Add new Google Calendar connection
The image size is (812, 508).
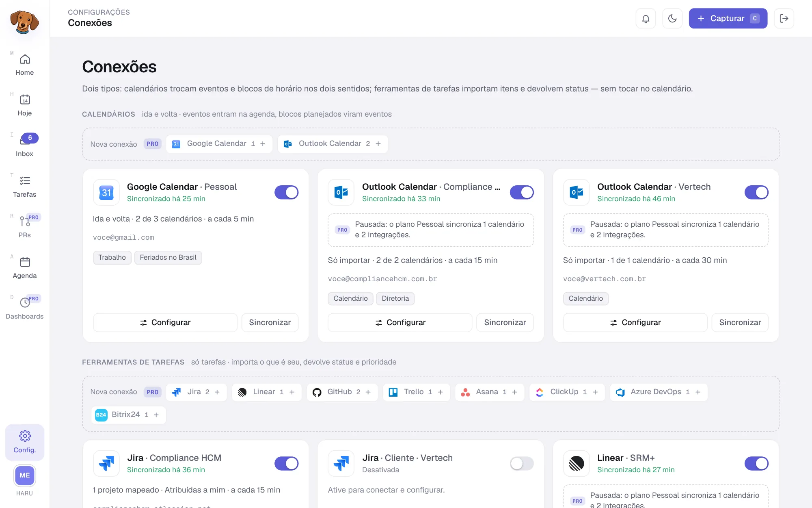click(219, 144)
